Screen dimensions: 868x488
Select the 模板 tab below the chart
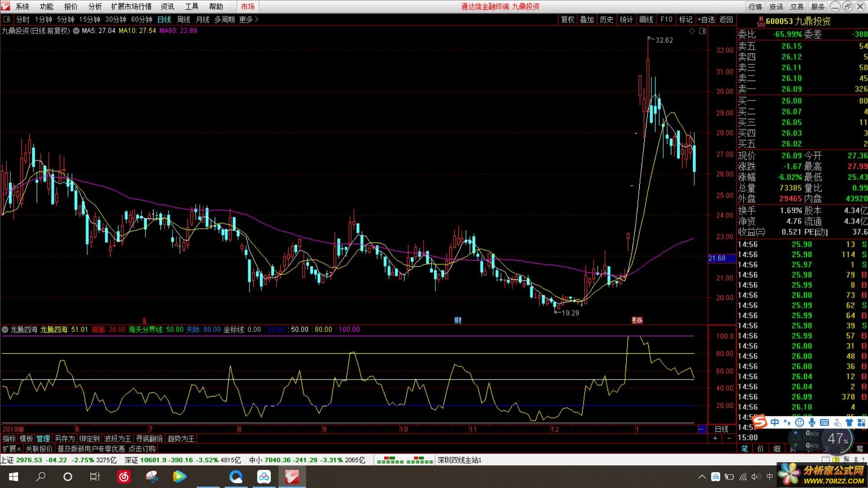[x=26, y=439]
